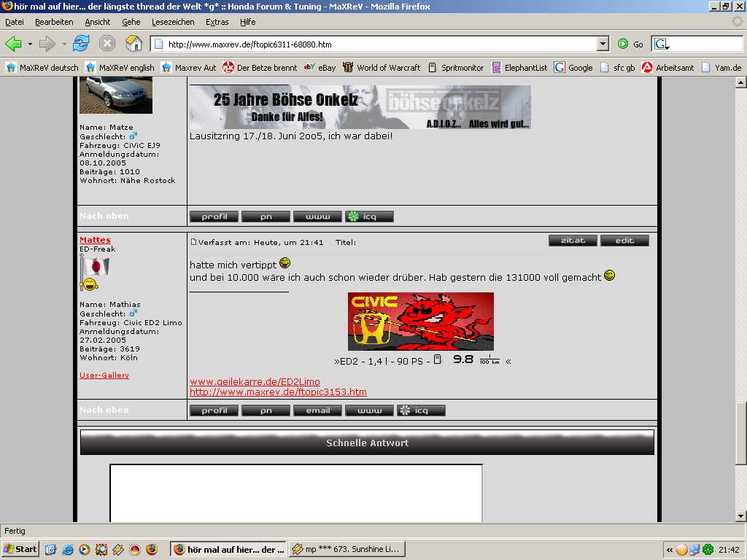The height and width of the screenshot is (560, 747).
Task: Open the Home page icon
Action: 134,44
